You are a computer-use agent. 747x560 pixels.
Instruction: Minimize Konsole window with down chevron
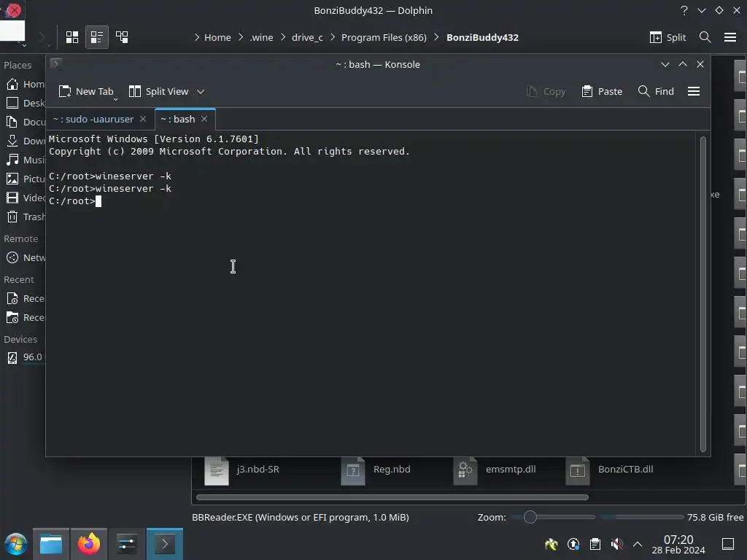[x=665, y=64]
